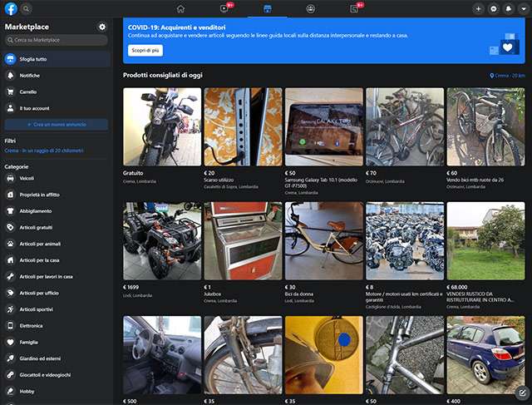Viewport: 532px width, 405px height.
Task: Click the Scopri di più button
Action: 145,50
